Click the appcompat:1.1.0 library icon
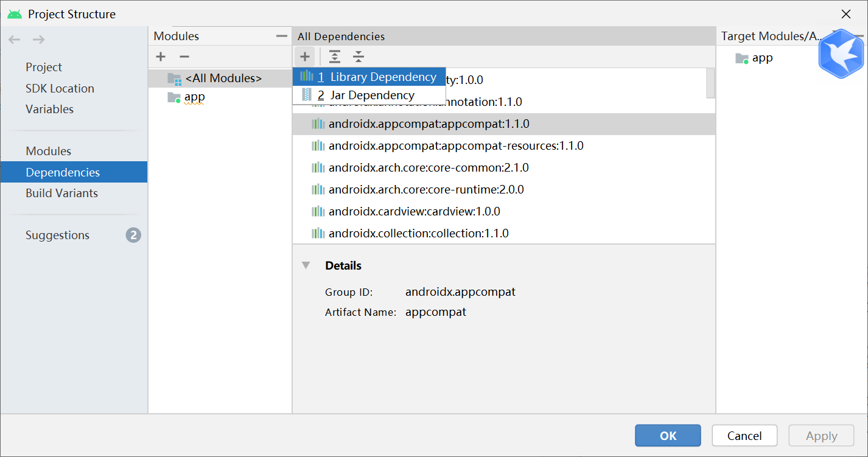The image size is (868, 457). pos(318,124)
